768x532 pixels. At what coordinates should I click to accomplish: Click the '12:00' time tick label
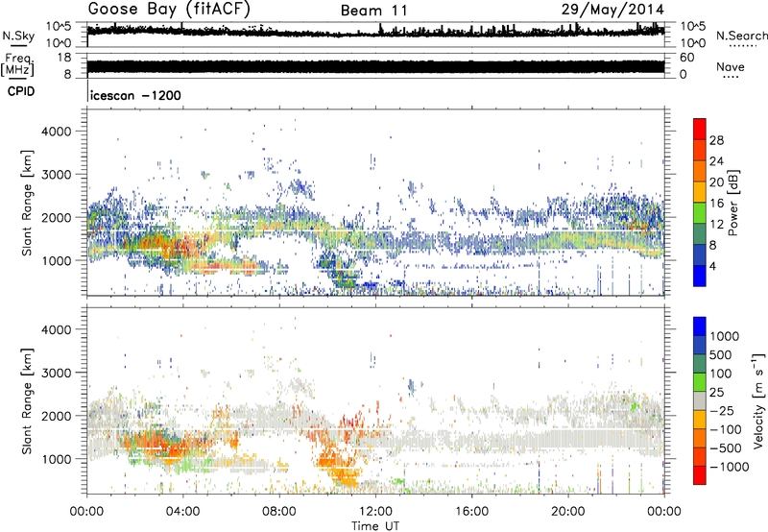tap(375, 512)
